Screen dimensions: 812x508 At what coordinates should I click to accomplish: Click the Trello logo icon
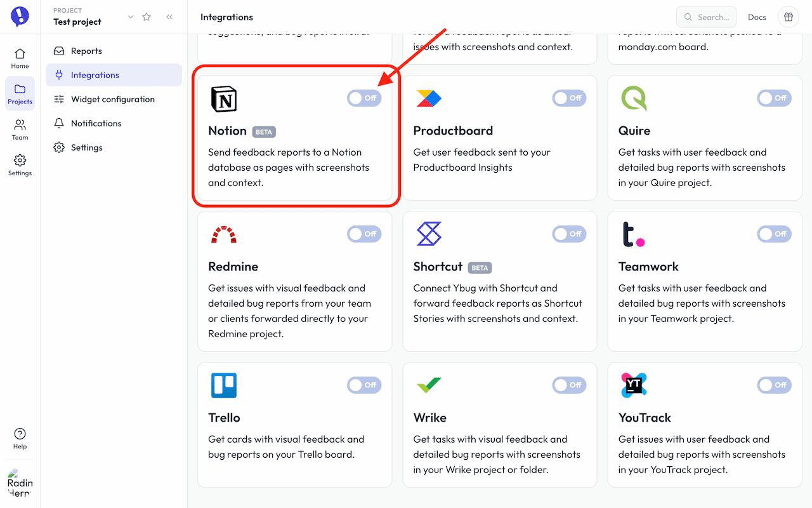pos(223,385)
